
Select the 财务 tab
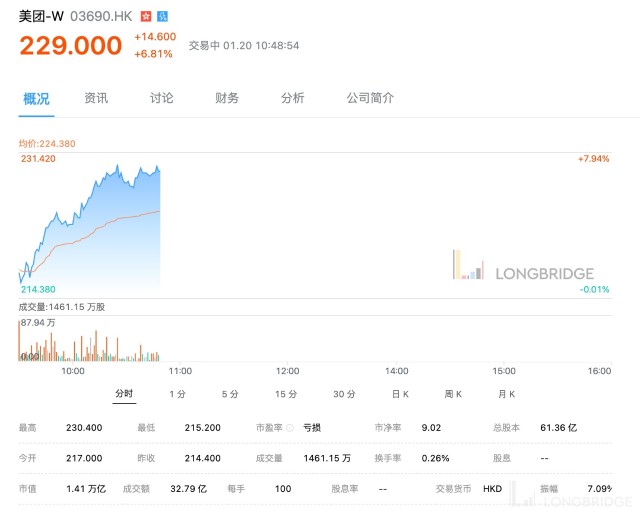[x=227, y=98]
